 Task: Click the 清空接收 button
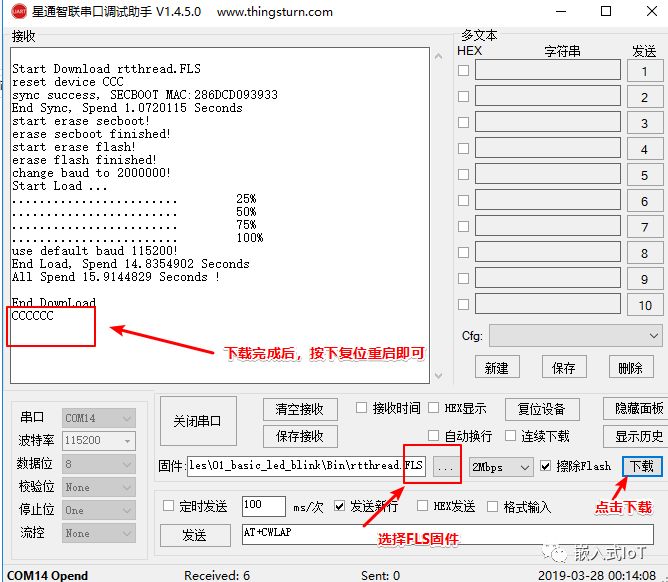coord(299,409)
